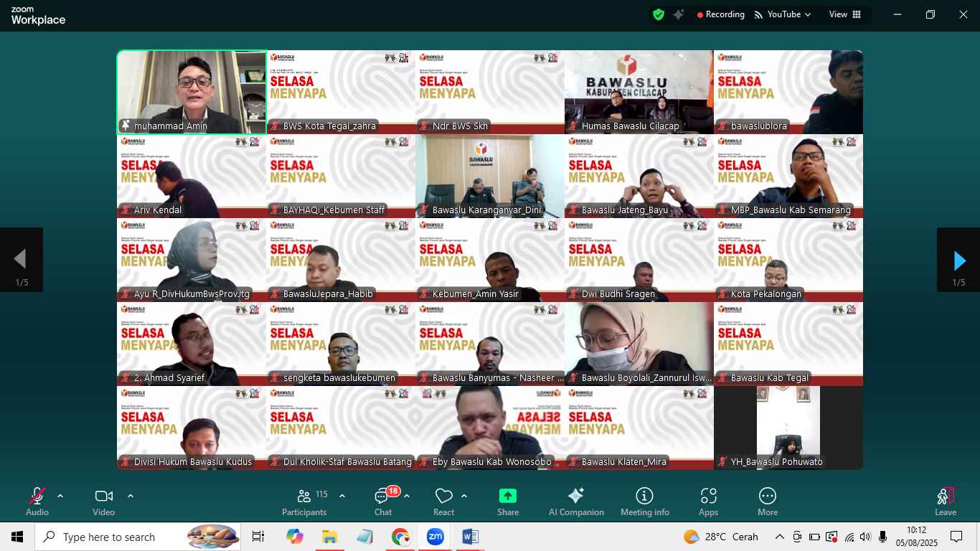Open AI Companion

[x=575, y=500]
